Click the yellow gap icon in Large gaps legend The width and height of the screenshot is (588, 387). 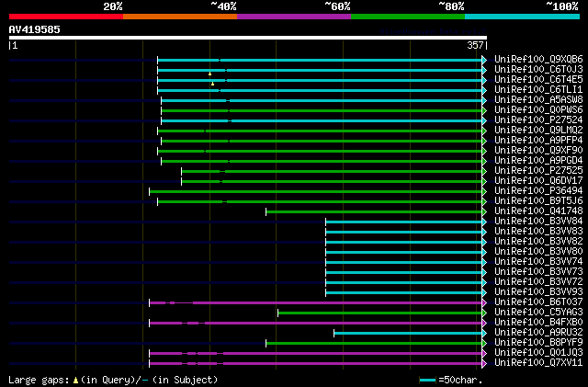75,381
